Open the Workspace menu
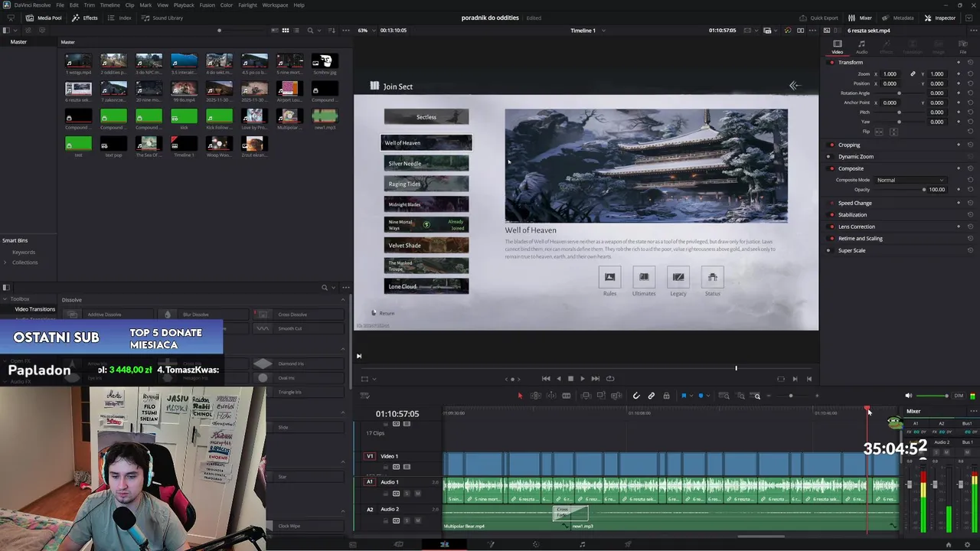Screen dimensions: 980x551 [275, 5]
